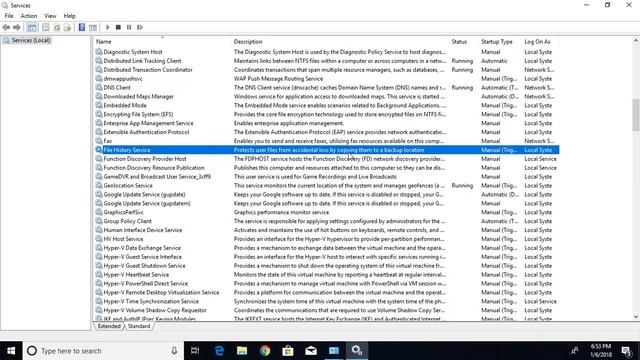The height and width of the screenshot is (360, 640).
Task: Select the File History Service row
Action: pyautogui.click(x=327, y=150)
